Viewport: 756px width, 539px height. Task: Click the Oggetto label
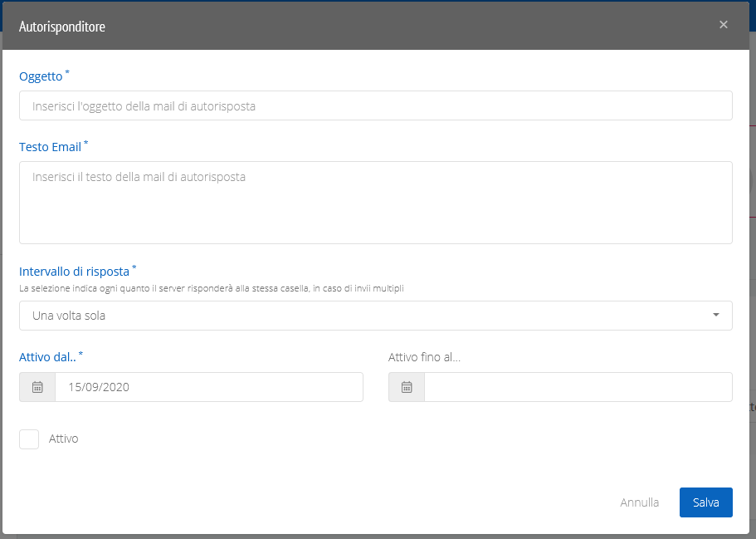click(41, 76)
